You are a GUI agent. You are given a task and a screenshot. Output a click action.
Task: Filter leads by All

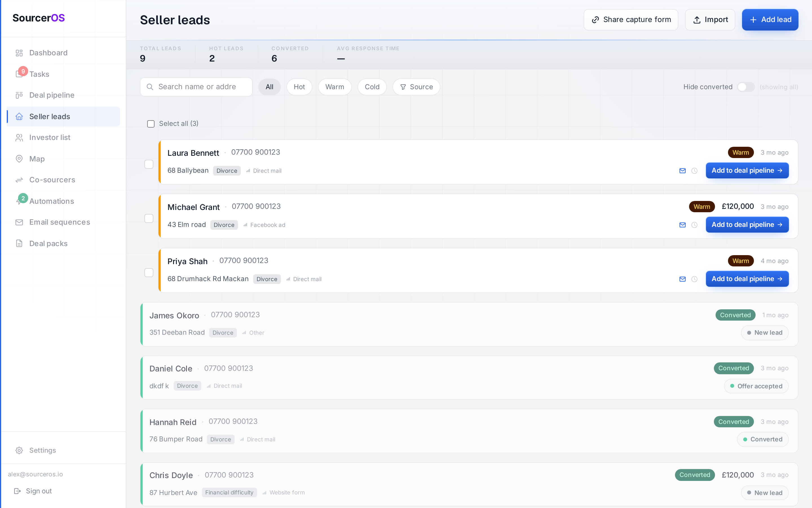tap(270, 87)
